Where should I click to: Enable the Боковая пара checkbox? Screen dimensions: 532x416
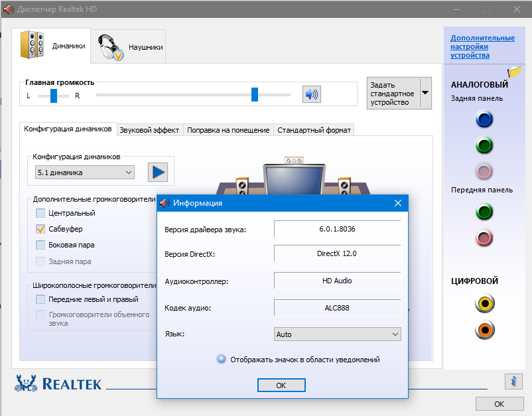click(40, 245)
